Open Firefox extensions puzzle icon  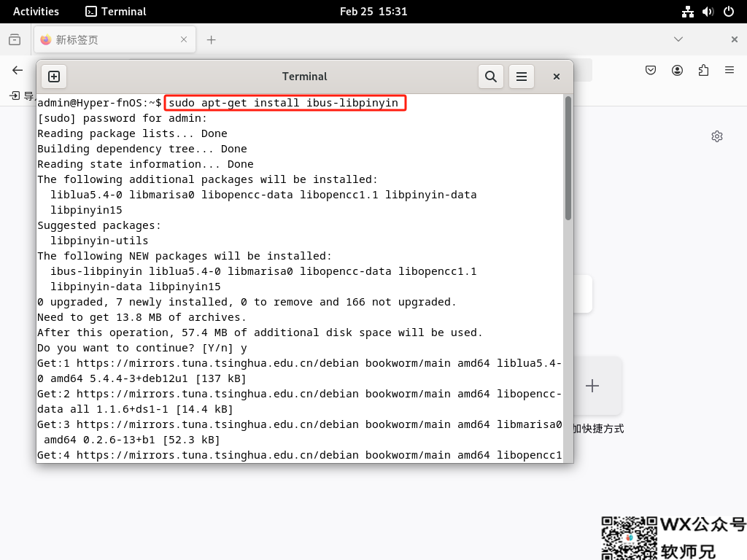coord(703,71)
